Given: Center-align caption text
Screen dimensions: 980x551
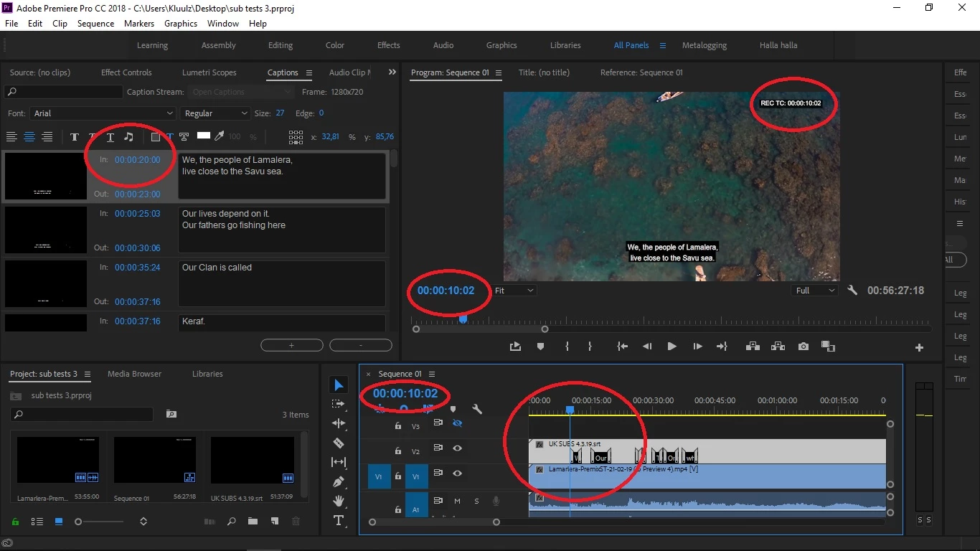Looking at the screenshot, I should click(29, 136).
